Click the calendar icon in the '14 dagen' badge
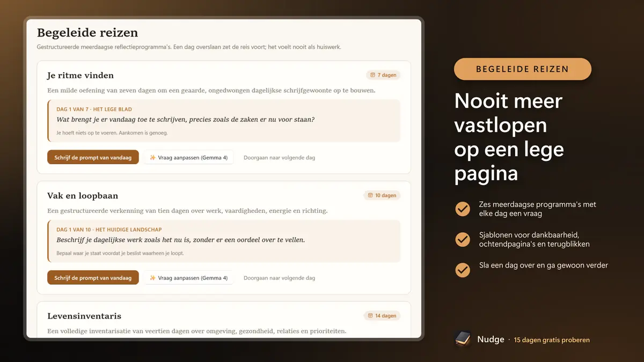The width and height of the screenshot is (644, 362). pos(370,316)
